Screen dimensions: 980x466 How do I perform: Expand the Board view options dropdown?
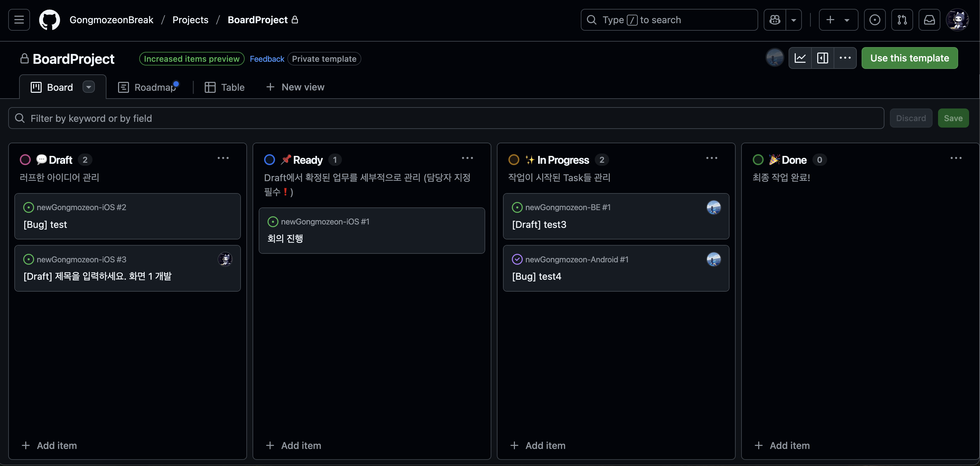89,87
